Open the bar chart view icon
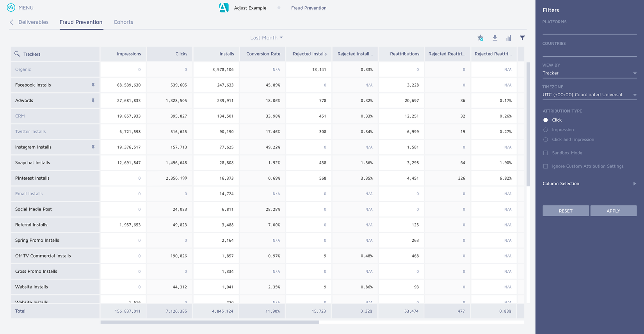The width and height of the screenshot is (644, 334). (x=509, y=38)
